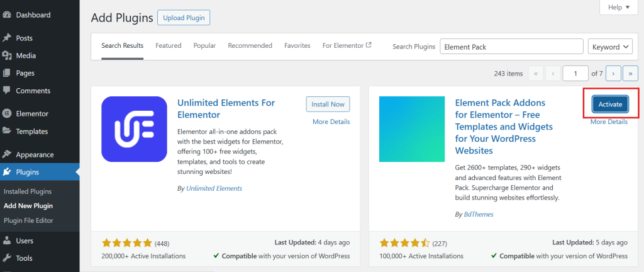
Task: Activate the Element Pack Addons plugin
Action: click(610, 104)
